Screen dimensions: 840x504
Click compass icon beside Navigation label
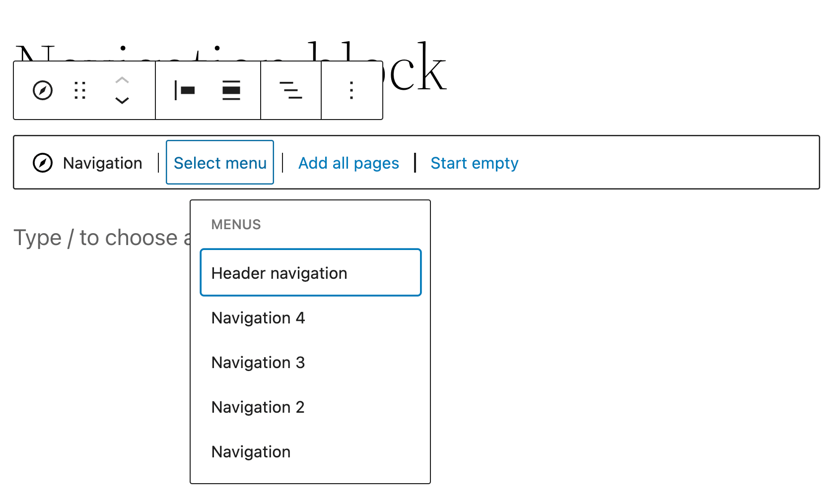pos(43,163)
